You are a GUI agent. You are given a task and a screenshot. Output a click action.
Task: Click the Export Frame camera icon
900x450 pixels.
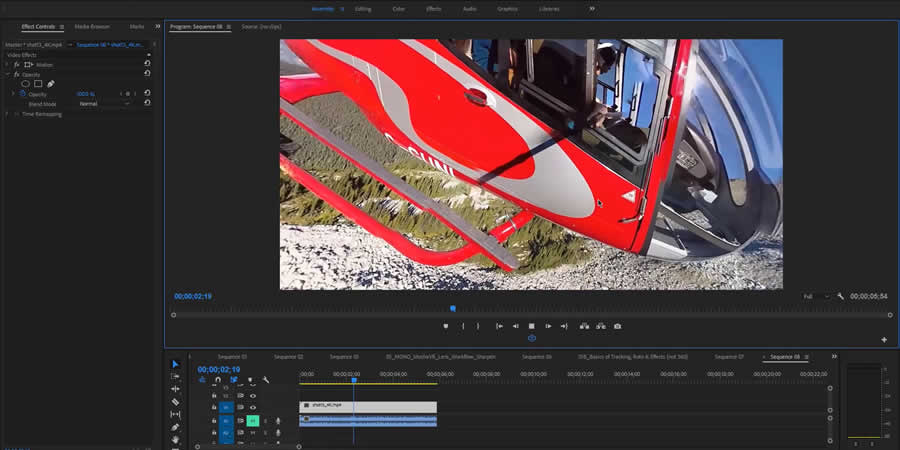(618, 326)
